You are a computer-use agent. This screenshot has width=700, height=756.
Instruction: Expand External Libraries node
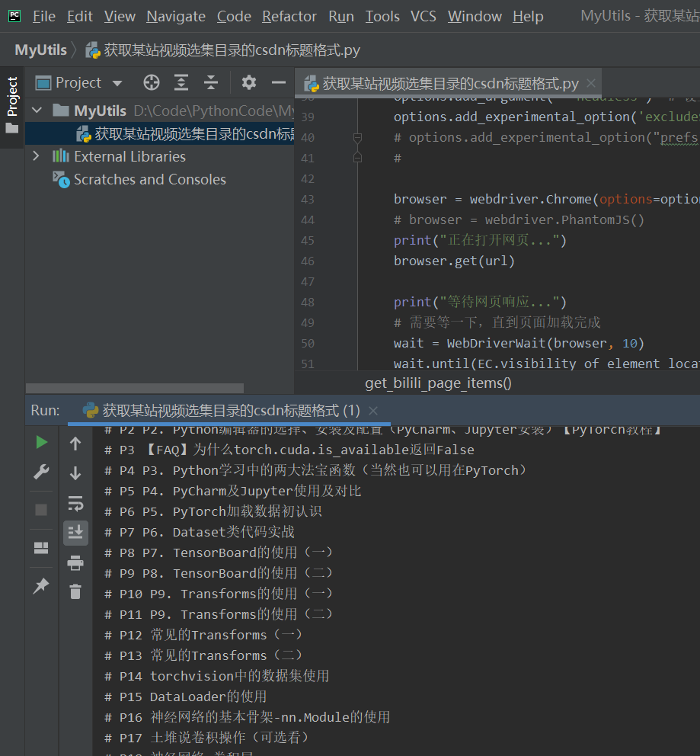click(36, 156)
